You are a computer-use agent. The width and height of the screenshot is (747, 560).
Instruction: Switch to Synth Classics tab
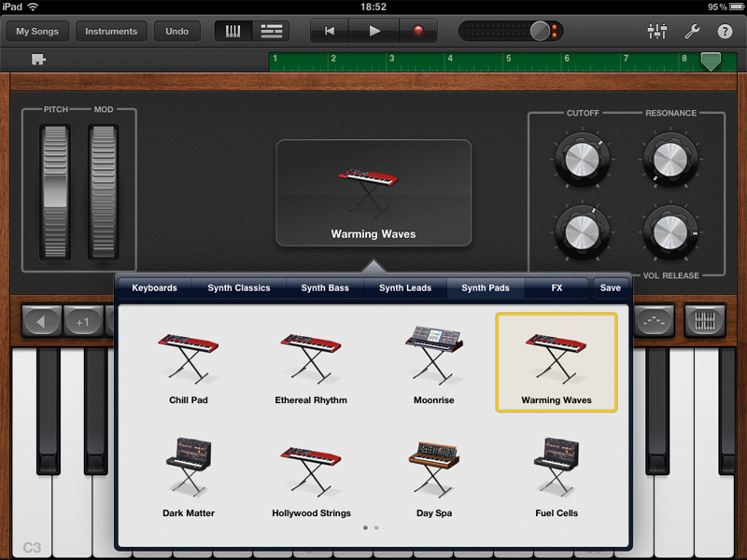(x=239, y=288)
